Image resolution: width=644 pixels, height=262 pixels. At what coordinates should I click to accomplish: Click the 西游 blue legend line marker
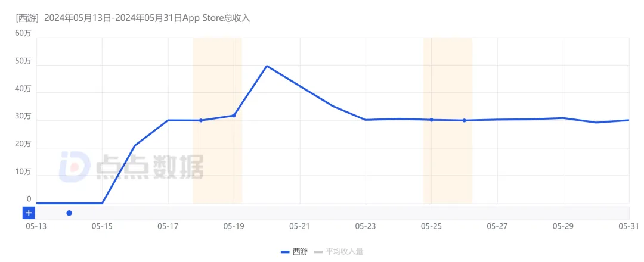[x=285, y=252]
